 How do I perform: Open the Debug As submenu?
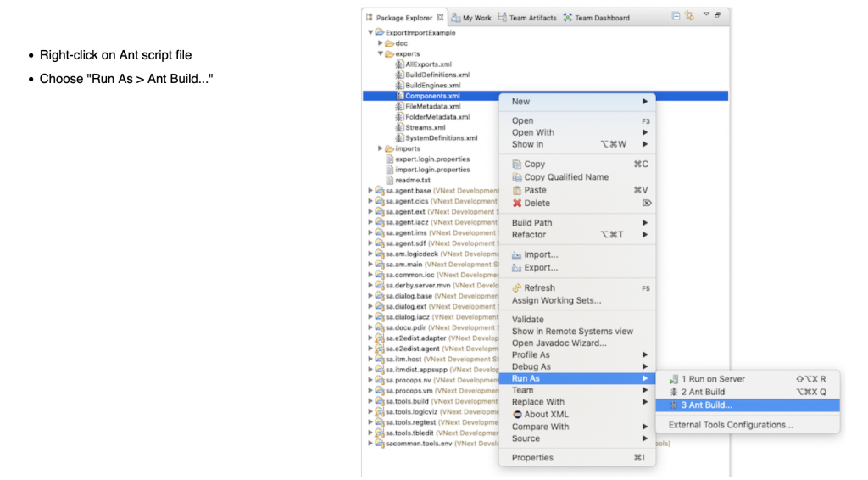pyautogui.click(x=576, y=366)
